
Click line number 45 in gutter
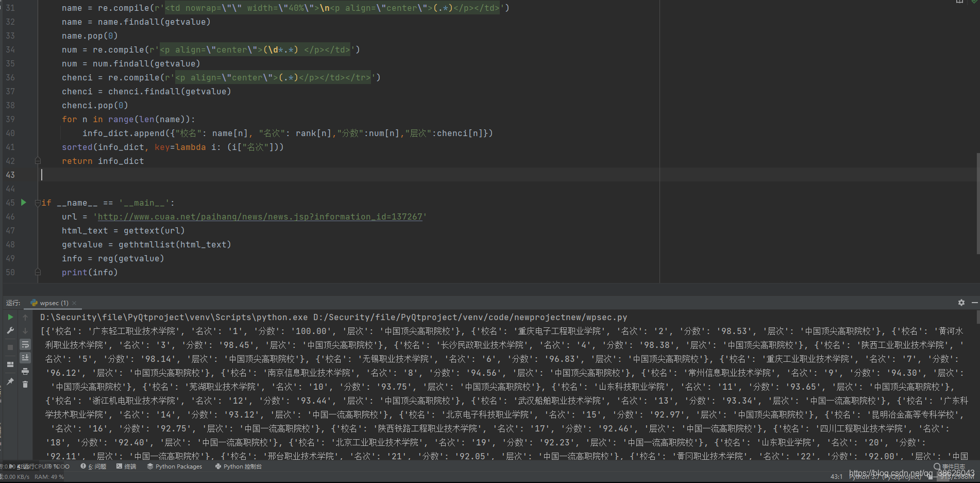(x=10, y=203)
